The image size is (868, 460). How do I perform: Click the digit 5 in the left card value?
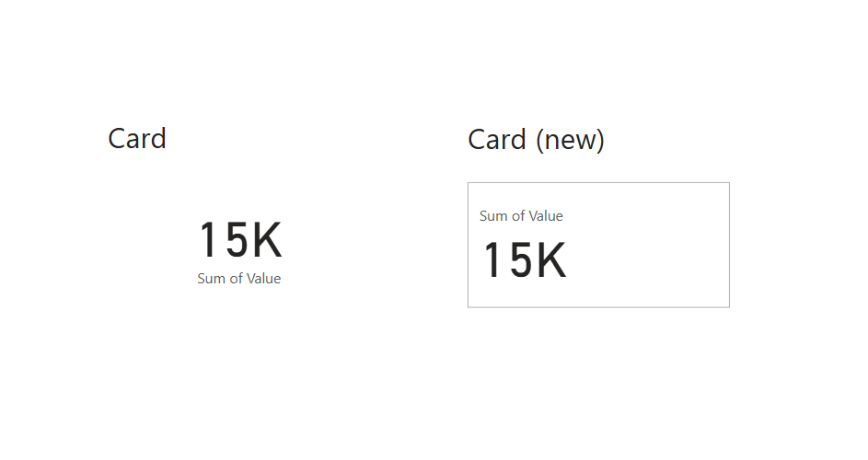tap(237, 240)
